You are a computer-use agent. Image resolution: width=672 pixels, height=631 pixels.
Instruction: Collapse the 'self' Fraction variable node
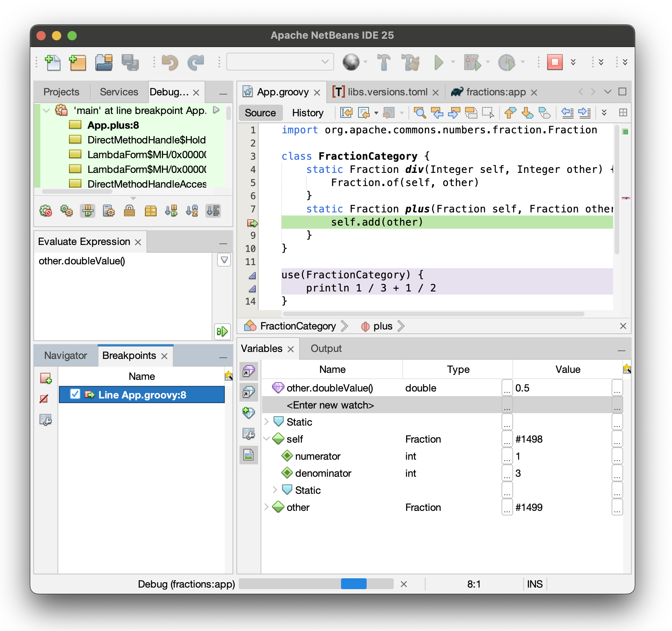pyautogui.click(x=266, y=439)
